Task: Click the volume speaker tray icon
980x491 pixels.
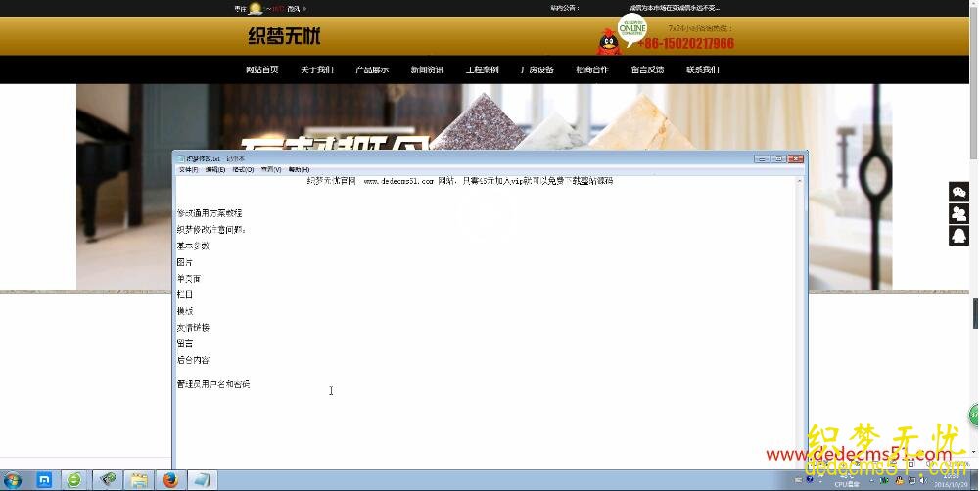Action: pos(923,480)
